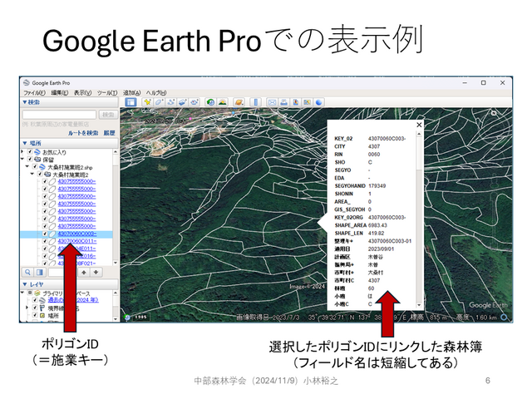This screenshot has width=532, height=399.
Task: Toggle the 場所 layer checkbox
Action: (35, 315)
